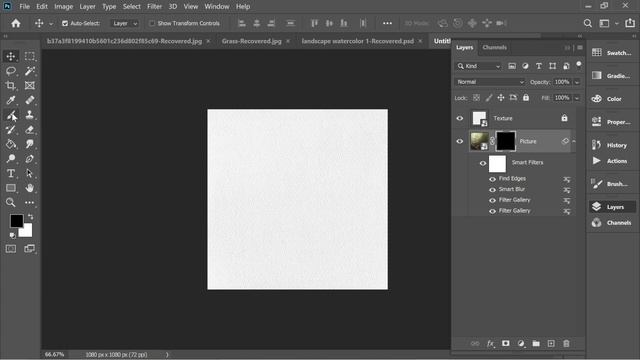640x360 pixels.
Task: Delete layer with trash icon
Action: [566, 344]
